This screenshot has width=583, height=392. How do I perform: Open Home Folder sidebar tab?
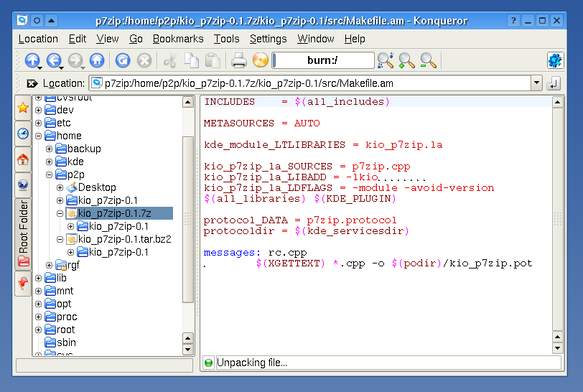click(23, 159)
